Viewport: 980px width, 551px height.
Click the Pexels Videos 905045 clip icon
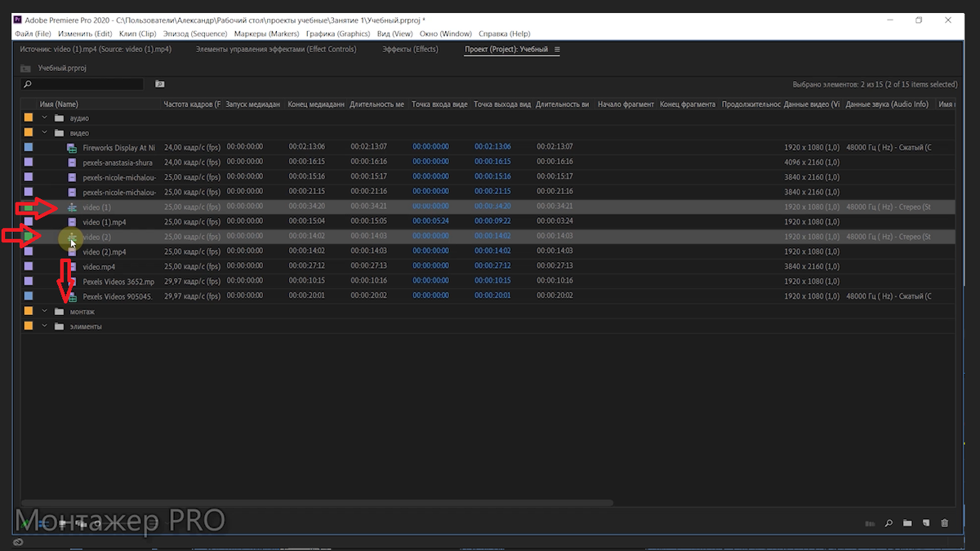72,296
